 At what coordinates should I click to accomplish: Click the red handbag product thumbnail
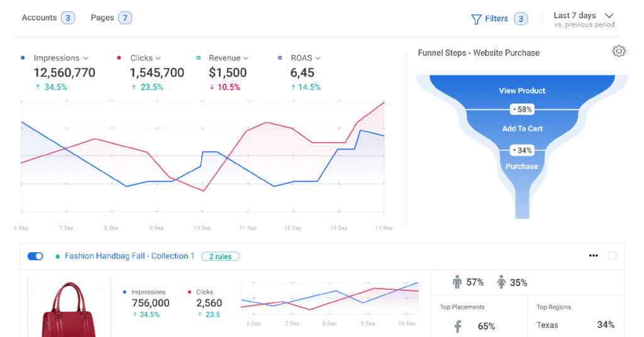(x=69, y=309)
